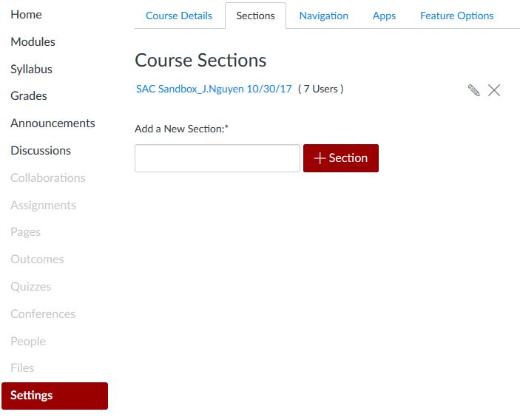
Task: View Announcements in the sidebar
Action: (x=53, y=123)
